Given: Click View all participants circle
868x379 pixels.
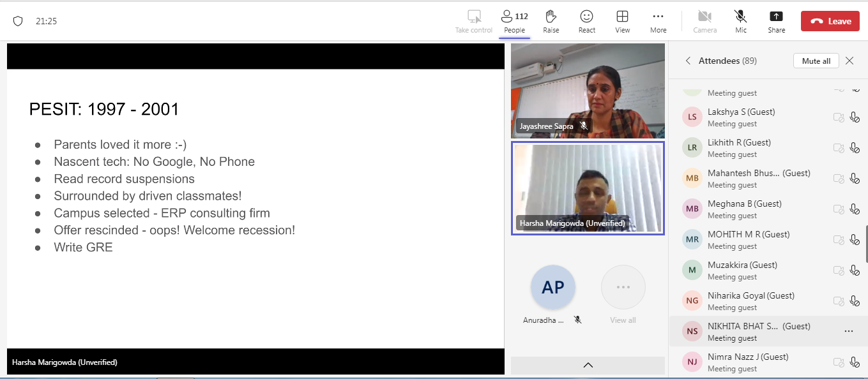Looking at the screenshot, I should [623, 288].
